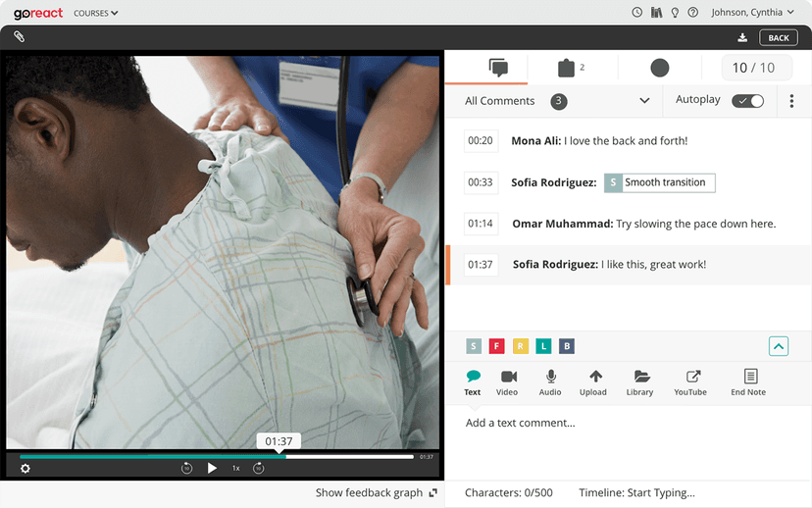Select Sofia Rodriguez's great work comment
The image size is (812, 508).
(653, 265)
